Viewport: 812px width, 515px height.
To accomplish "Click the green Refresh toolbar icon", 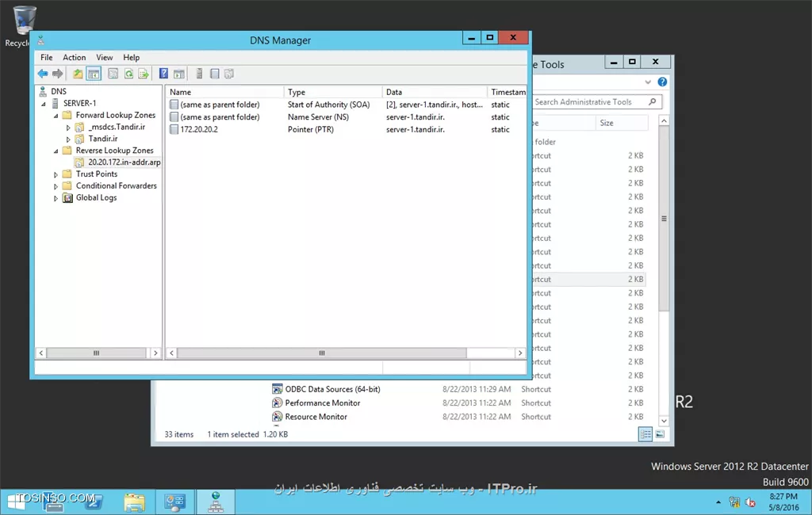I will [x=128, y=74].
